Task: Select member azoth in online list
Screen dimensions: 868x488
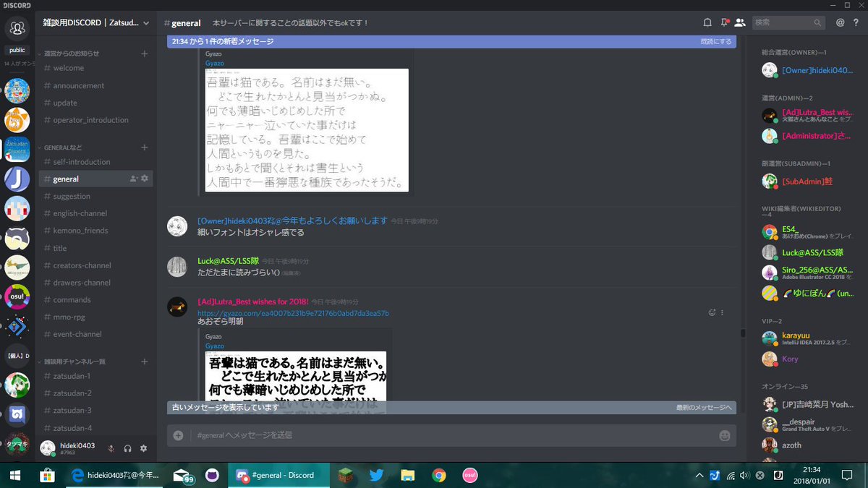Action: tap(807, 445)
